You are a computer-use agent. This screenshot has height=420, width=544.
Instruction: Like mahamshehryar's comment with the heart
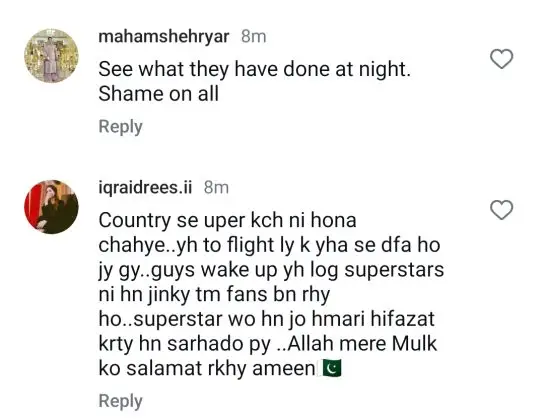click(501, 59)
